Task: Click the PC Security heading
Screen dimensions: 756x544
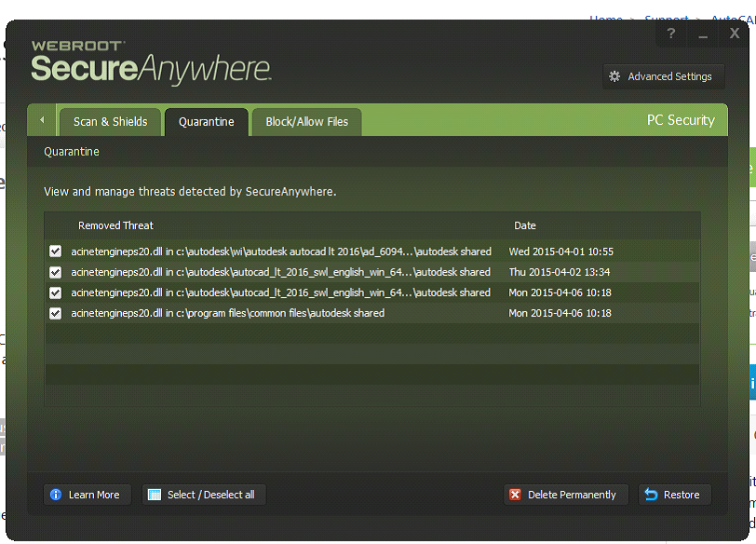Action: tap(681, 120)
